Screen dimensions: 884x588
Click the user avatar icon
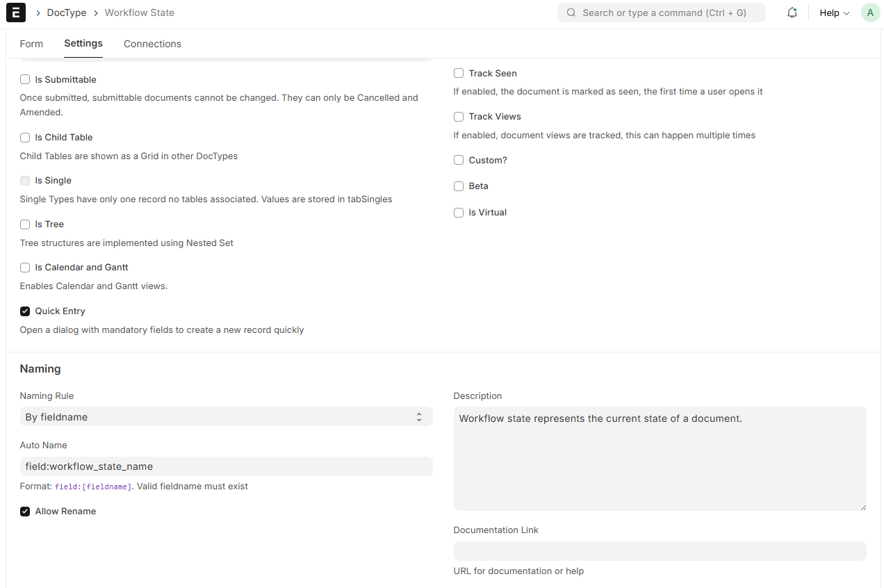pos(870,13)
